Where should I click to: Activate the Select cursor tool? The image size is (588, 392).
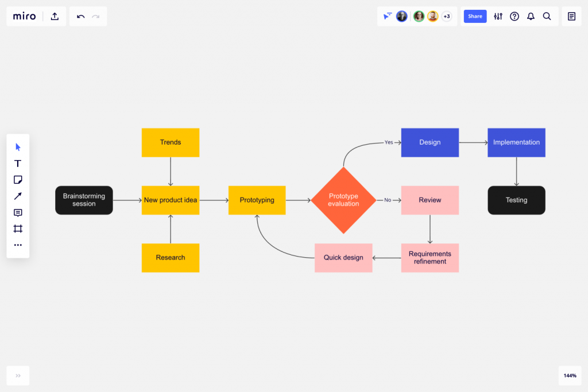tap(18, 147)
